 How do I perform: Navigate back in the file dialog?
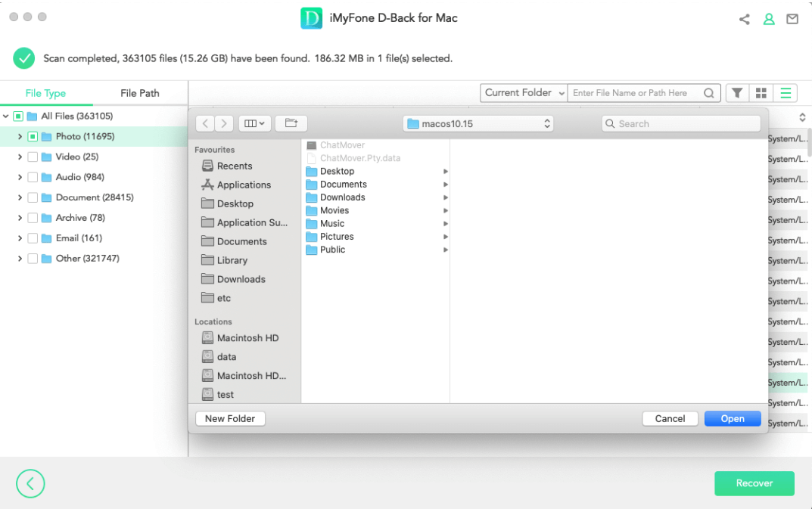point(205,123)
